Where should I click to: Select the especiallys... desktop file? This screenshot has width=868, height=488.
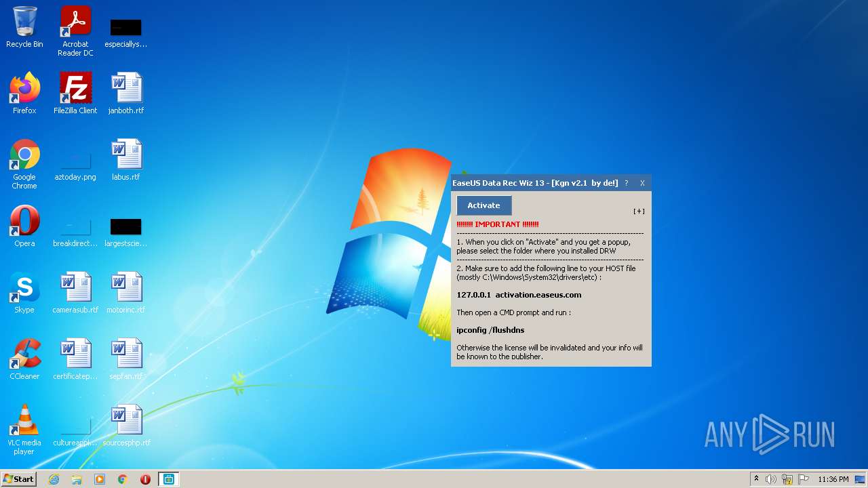click(x=125, y=33)
